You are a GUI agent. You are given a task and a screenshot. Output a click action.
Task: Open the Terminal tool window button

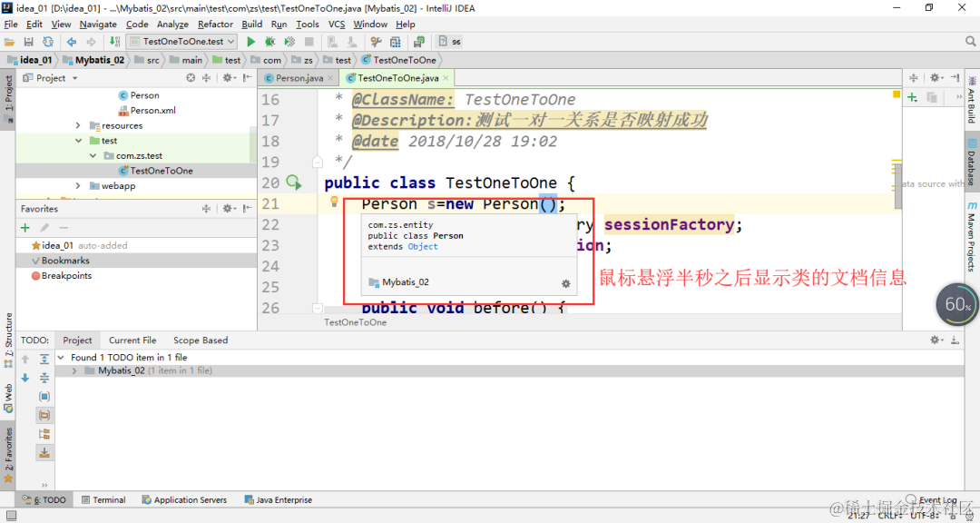103,500
